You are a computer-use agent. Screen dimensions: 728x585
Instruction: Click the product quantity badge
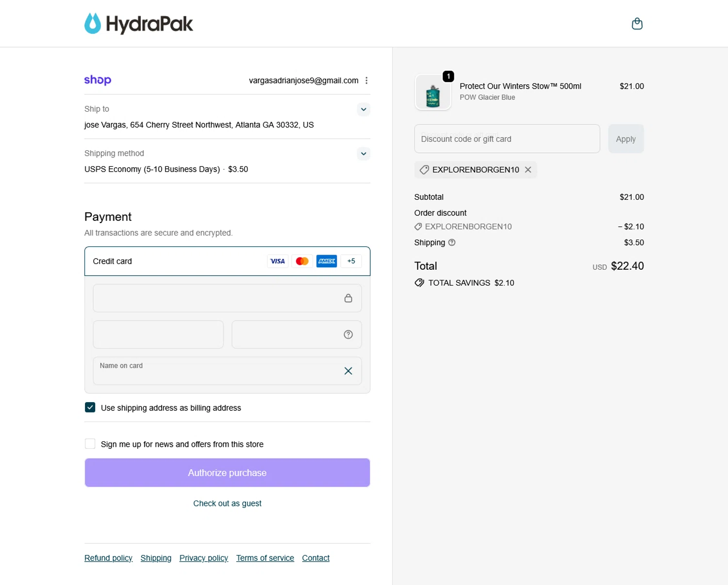pyautogui.click(x=448, y=76)
